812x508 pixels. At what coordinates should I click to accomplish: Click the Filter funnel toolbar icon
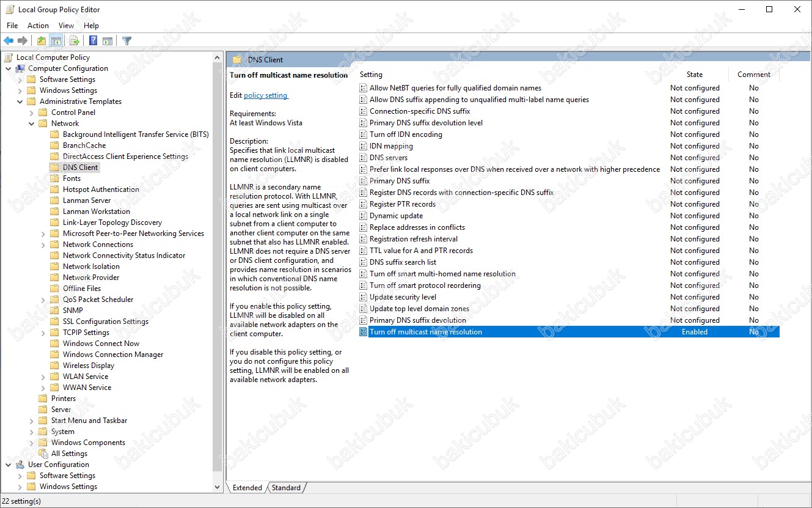coord(126,41)
